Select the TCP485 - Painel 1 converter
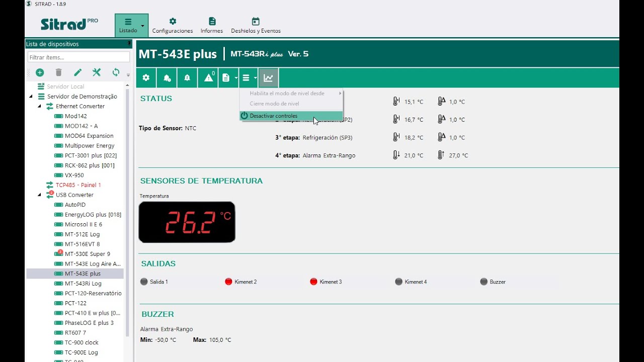The image size is (644, 362). (x=78, y=185)
